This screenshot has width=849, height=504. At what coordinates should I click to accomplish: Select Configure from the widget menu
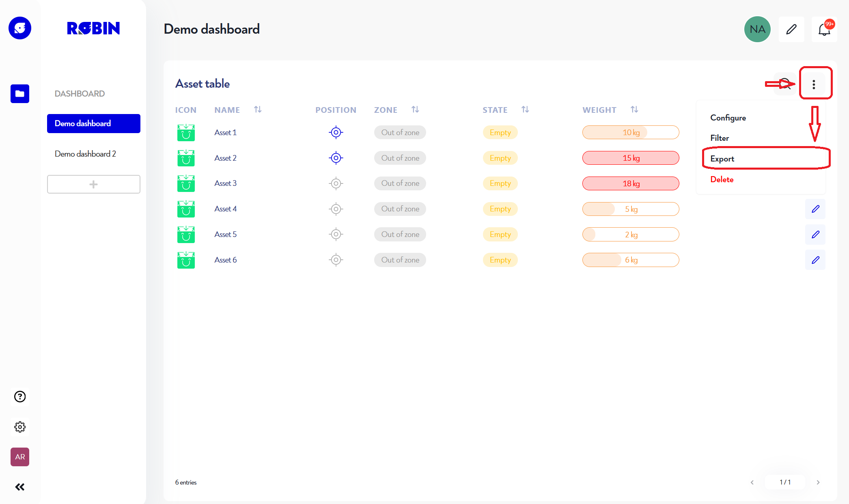click(728, 118)
